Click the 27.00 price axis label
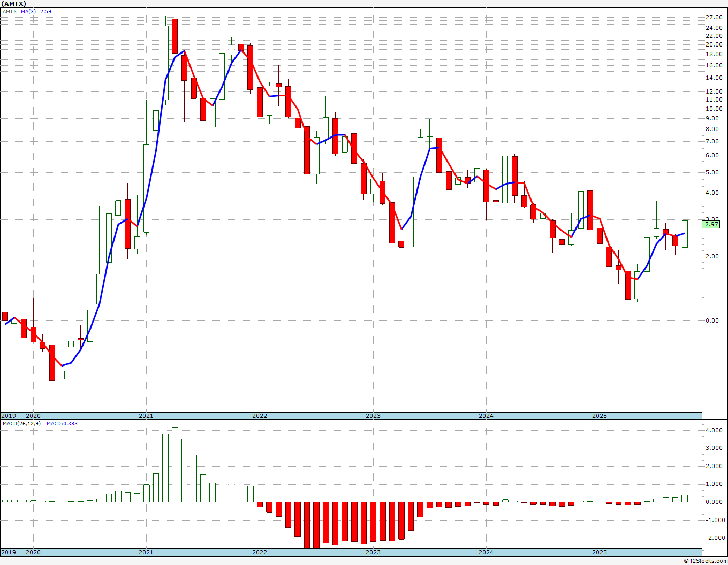Screen dimensions: 728x565 [714, 17]
